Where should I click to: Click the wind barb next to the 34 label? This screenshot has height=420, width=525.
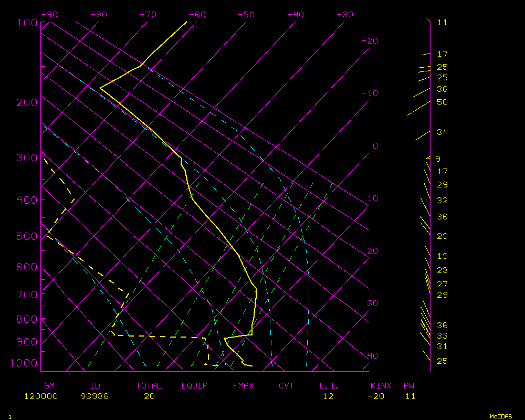pyautogui.click(x=423, y=136)
